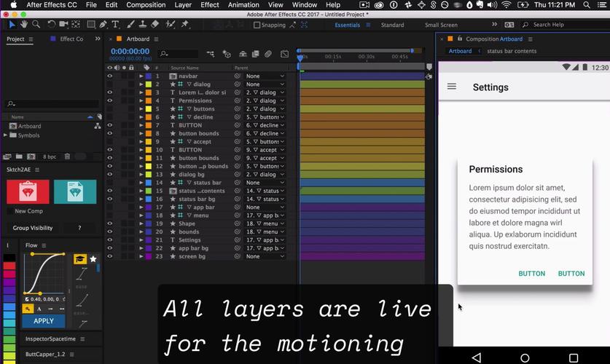The width and height of the screenshot is (610, 364).
Task: Select the Clone Stamp tool
Action: pos(143,25)
